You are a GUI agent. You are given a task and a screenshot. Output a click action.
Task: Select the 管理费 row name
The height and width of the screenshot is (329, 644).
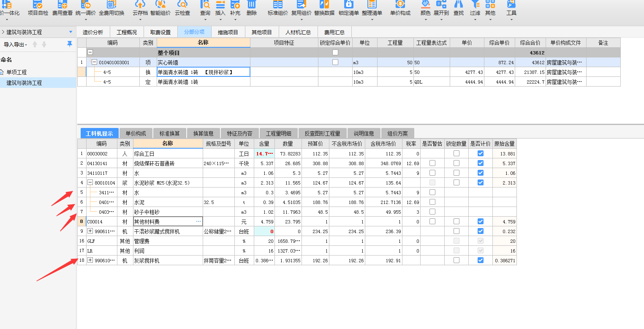click(x=141, y=241)
